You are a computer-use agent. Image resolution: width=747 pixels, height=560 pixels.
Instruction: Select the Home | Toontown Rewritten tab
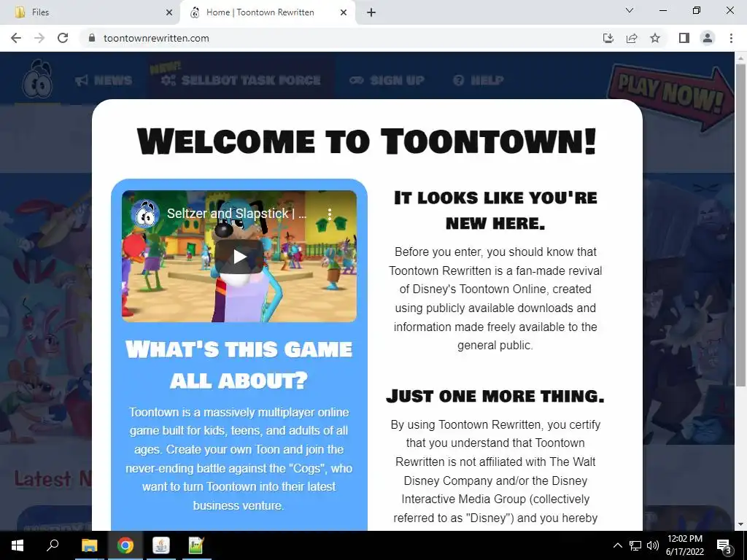[x=267, y=12]
